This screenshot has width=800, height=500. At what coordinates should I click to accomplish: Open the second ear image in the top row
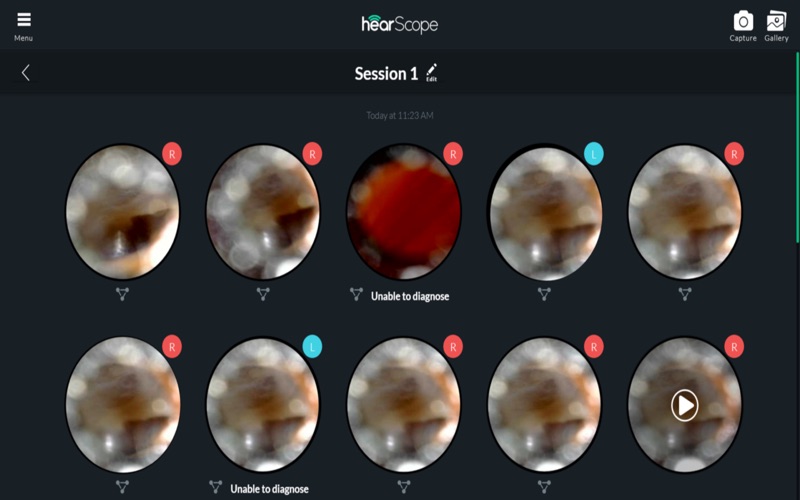coord(263,212)
